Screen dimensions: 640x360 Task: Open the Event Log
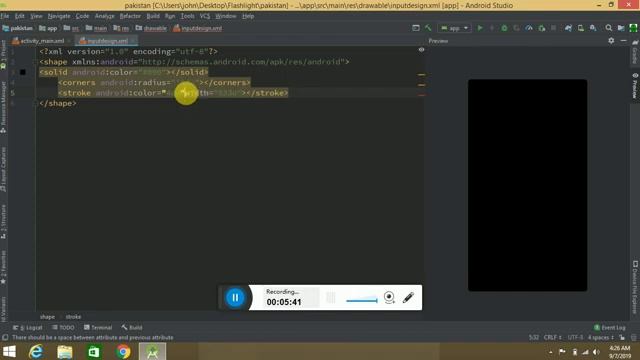[x=610, y=327]
